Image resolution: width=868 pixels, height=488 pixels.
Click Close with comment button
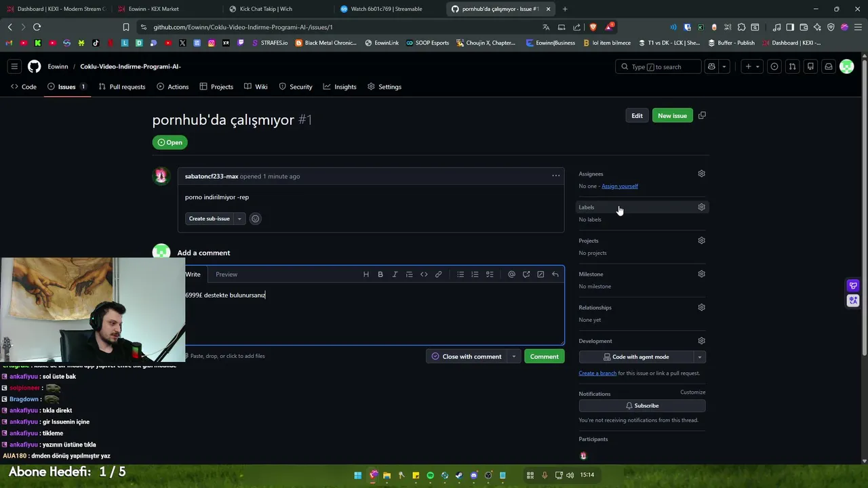point(467,357)
